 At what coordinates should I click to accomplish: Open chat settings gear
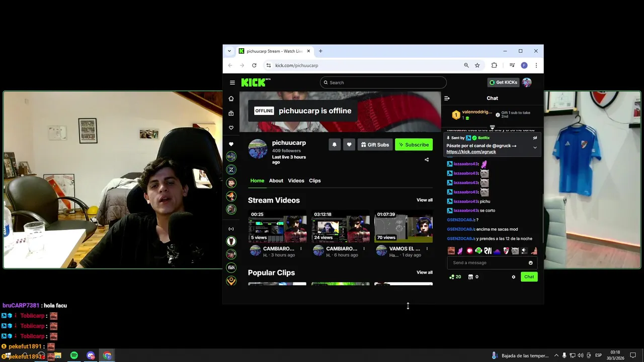[514, 277]
